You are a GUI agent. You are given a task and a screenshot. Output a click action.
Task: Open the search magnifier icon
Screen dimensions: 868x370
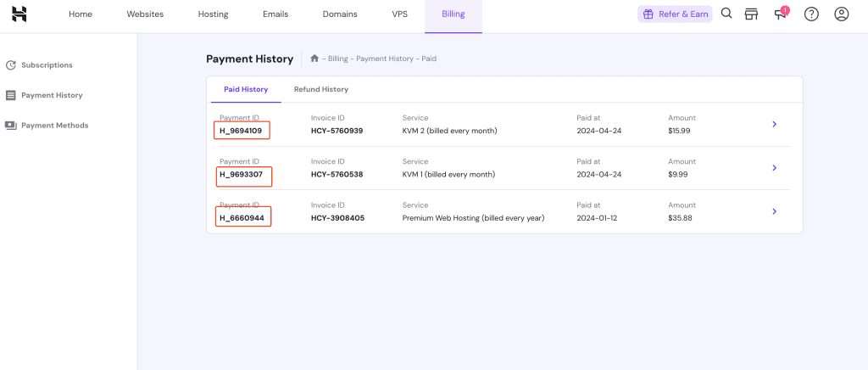point(726,14)
